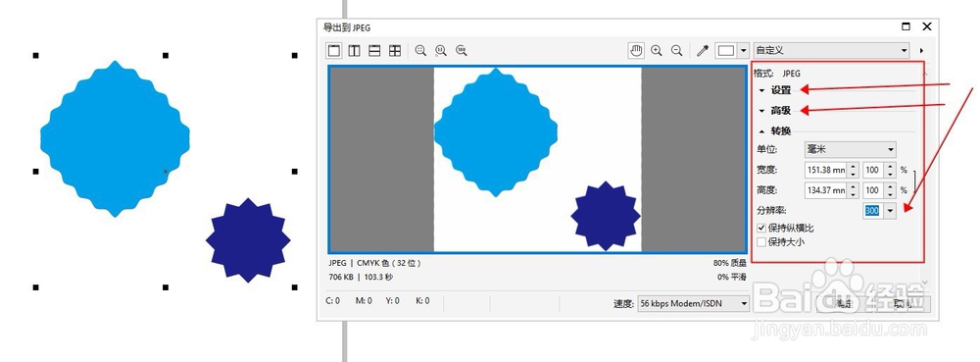Click zoom-to-fit magnifier icon

(x=420, y=51)
